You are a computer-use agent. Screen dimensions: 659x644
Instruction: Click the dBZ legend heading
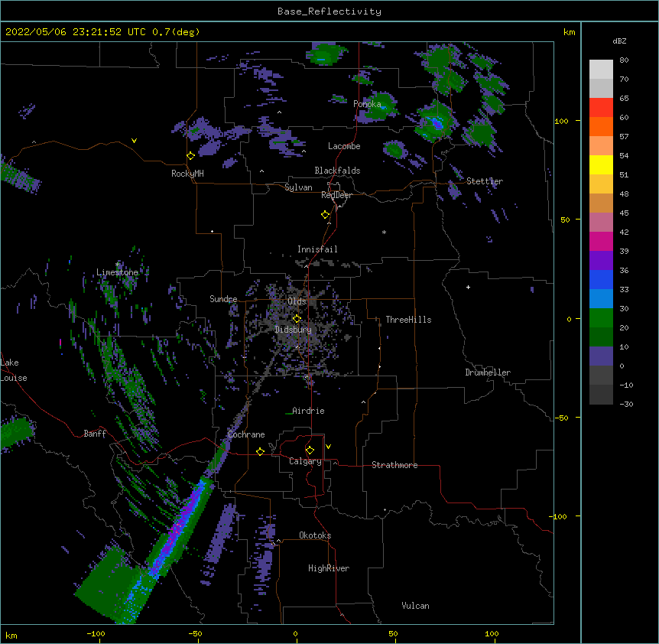click(619, 41)
